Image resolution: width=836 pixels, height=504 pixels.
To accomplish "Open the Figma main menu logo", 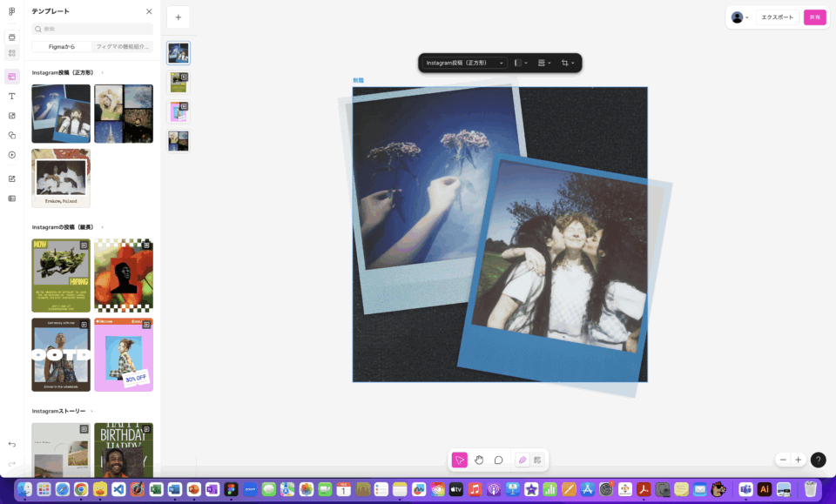I will coord(11,11).
